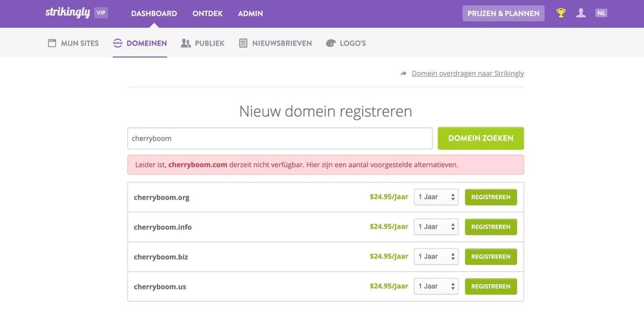Image resolution: width=644 pixels, height=312 pixels.
Task: Open the 1 Jaar dropdown for cherryboom.org
Action: [x=436, y=197]
